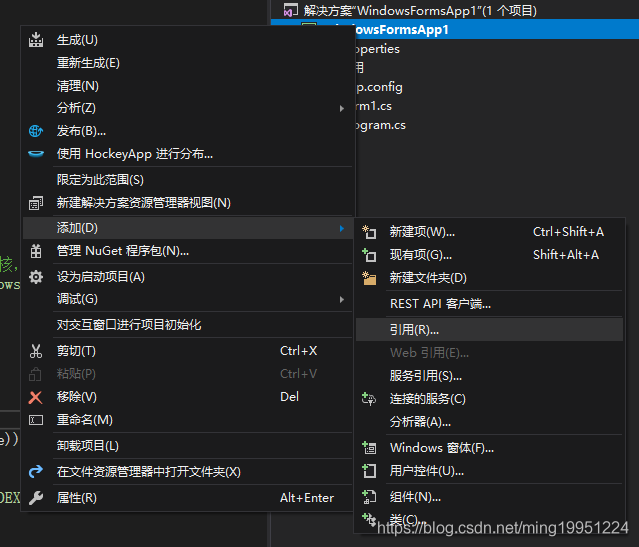Click the Windows 窗体 form icon
639x547 pixels.
[369, 448]
